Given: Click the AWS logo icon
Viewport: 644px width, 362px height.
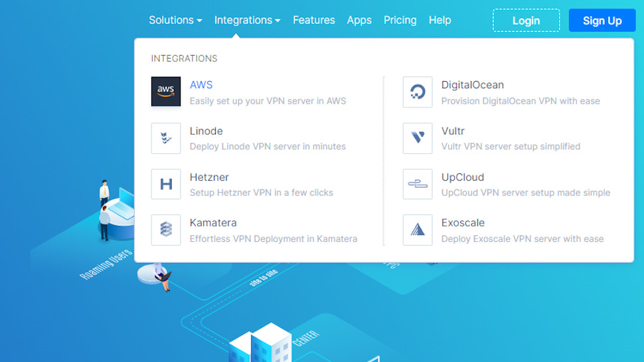Looking at the screenshot, I should pos(166,92).
